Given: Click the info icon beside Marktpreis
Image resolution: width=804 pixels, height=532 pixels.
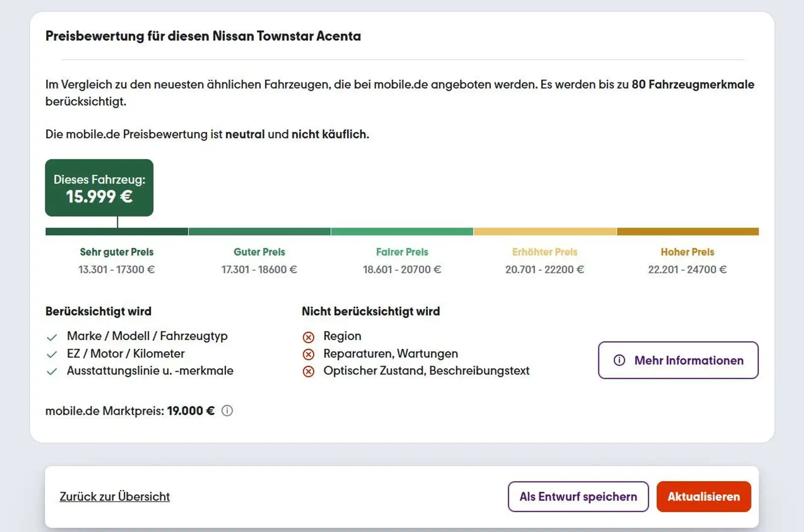Looking at the screenshot, I should pyautogui.click(x=227, y=411).
